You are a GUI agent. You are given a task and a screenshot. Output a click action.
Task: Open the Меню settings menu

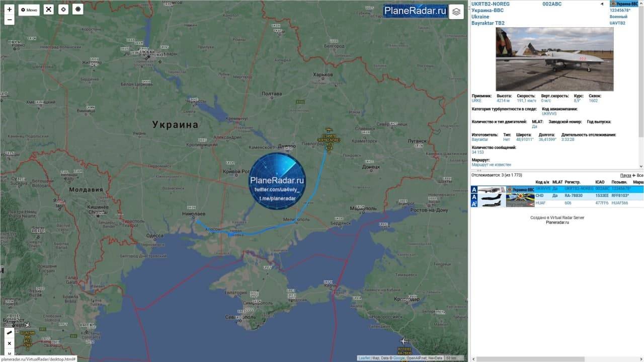[x=29, y=10]
